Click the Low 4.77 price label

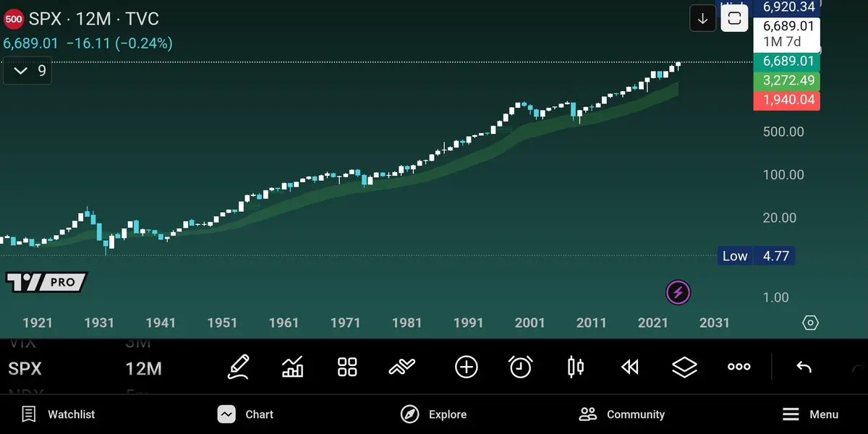coord(756,256)
